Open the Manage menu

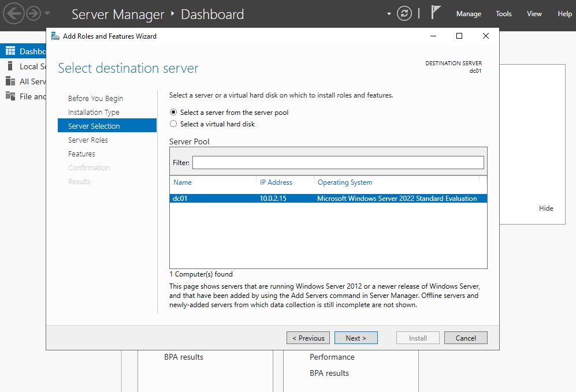pos(469,14)
